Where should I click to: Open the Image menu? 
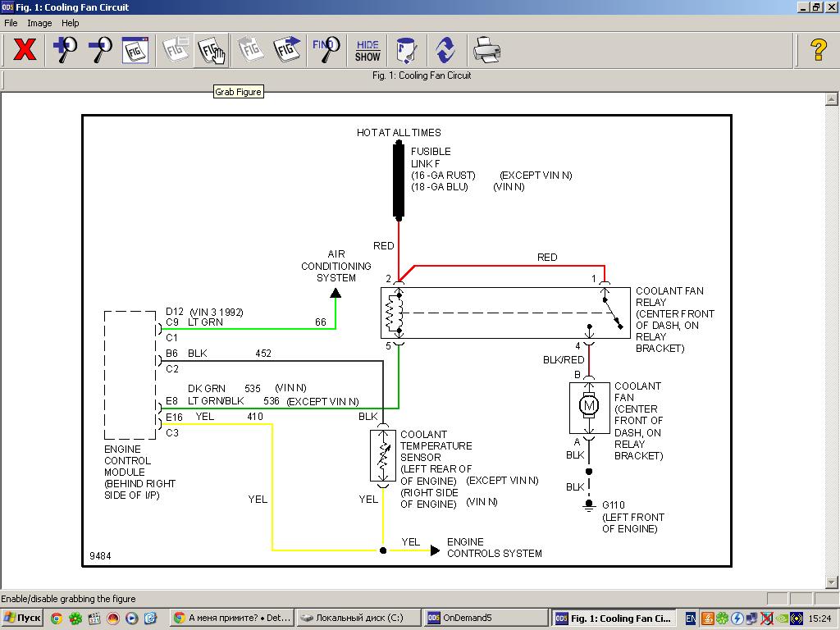[39, 23]
